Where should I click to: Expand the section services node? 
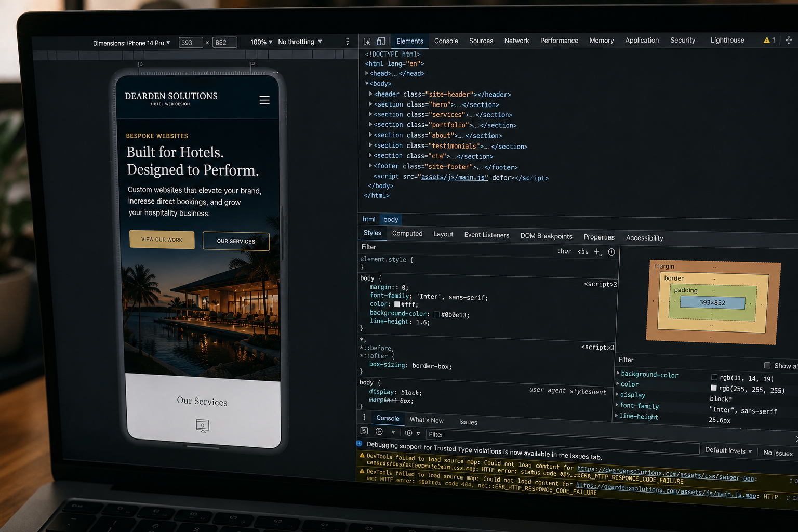tap(371, 114)
